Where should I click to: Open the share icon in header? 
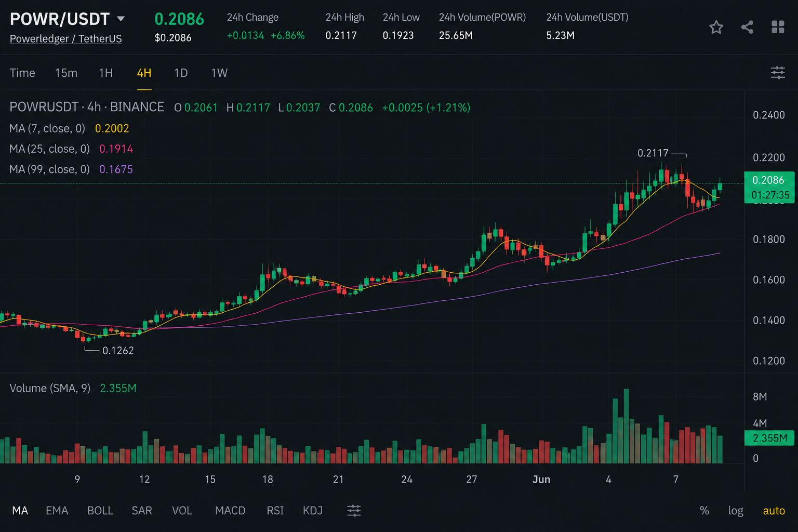(x=747, y=27)
